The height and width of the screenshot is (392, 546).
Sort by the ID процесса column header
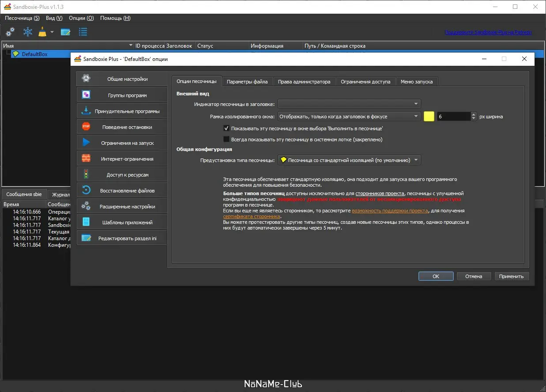pyautogui.click(x=150, y=45)
